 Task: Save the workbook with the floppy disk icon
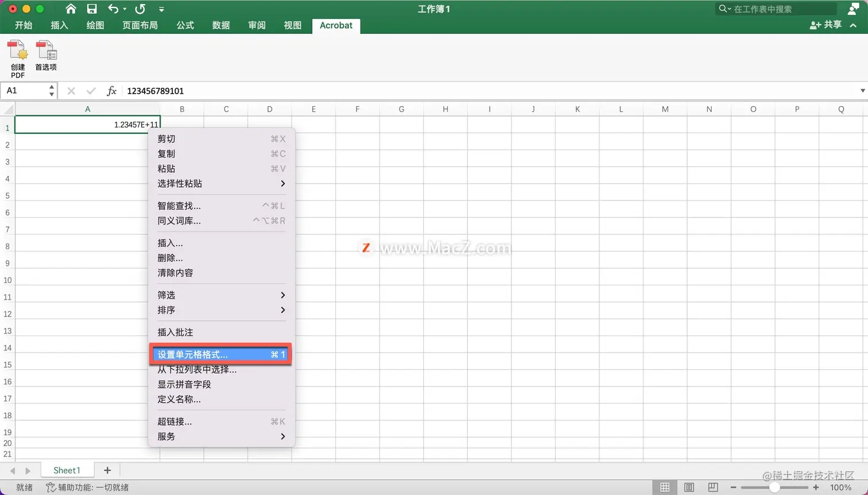(x=92, y=9)
